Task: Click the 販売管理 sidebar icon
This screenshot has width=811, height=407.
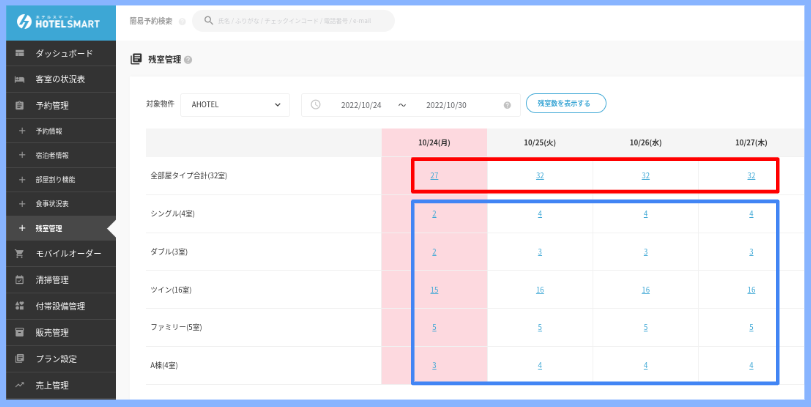Action: (x=20, y=332)
